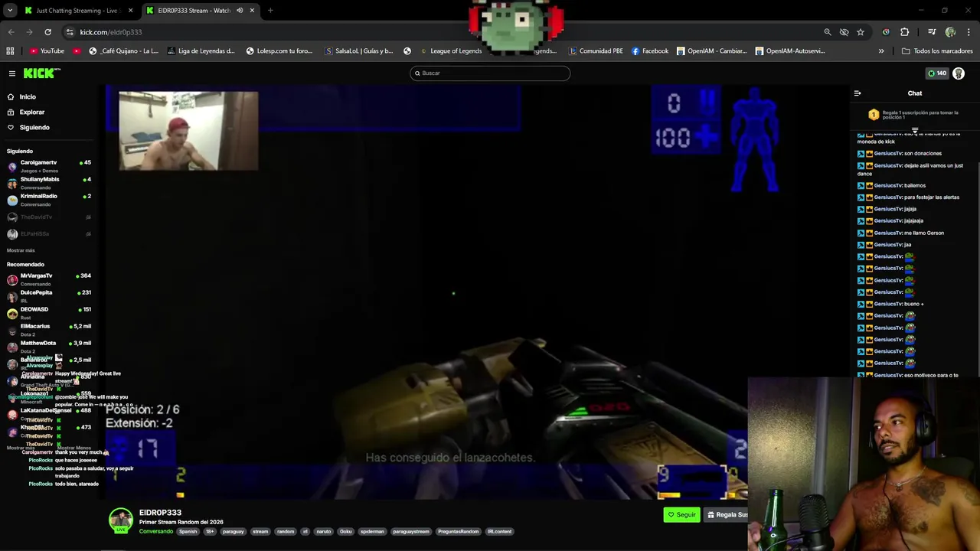Screen dimensions: 980x551
Task: Open recommended channel ElMacarius
Action: click(49, 330)
